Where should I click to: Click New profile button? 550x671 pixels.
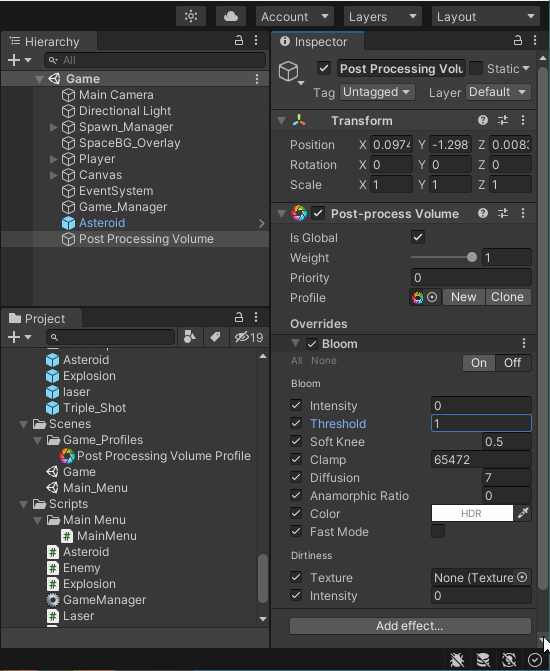[464, 297]
